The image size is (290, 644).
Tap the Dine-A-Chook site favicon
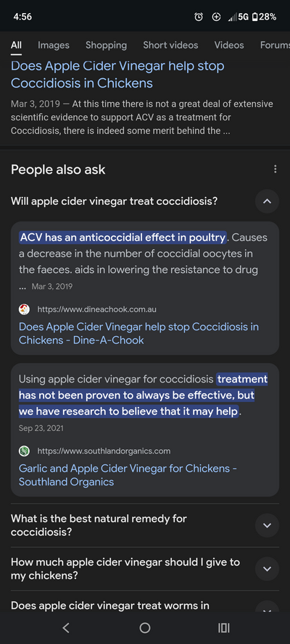24,309
